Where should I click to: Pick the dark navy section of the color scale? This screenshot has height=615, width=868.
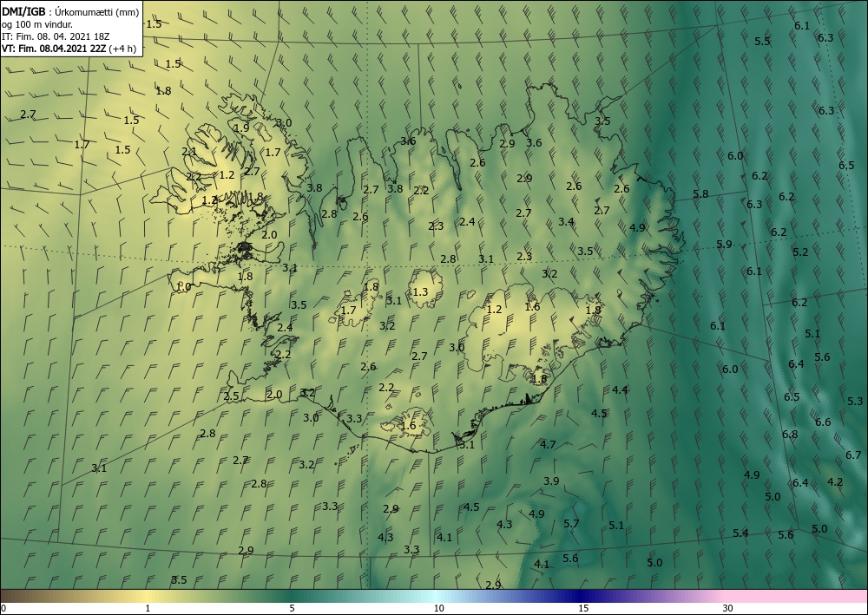click(580, 596)
